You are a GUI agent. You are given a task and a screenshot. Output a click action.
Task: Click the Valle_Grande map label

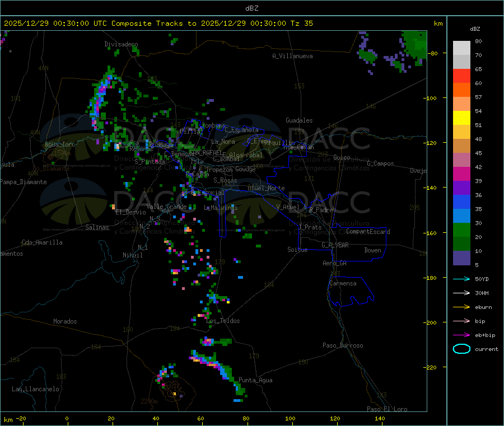point(166,207)
